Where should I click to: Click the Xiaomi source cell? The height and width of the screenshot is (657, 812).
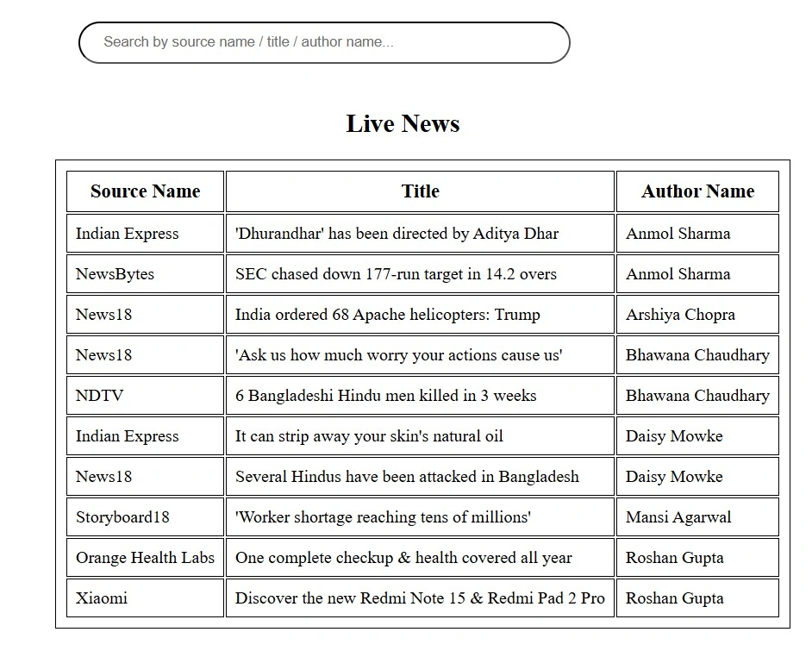(145, 598)
